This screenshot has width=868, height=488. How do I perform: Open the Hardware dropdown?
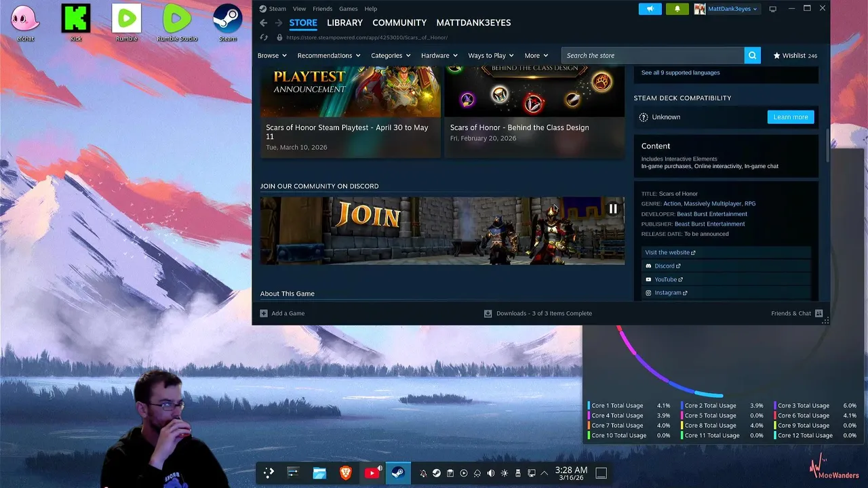(439, 56)
